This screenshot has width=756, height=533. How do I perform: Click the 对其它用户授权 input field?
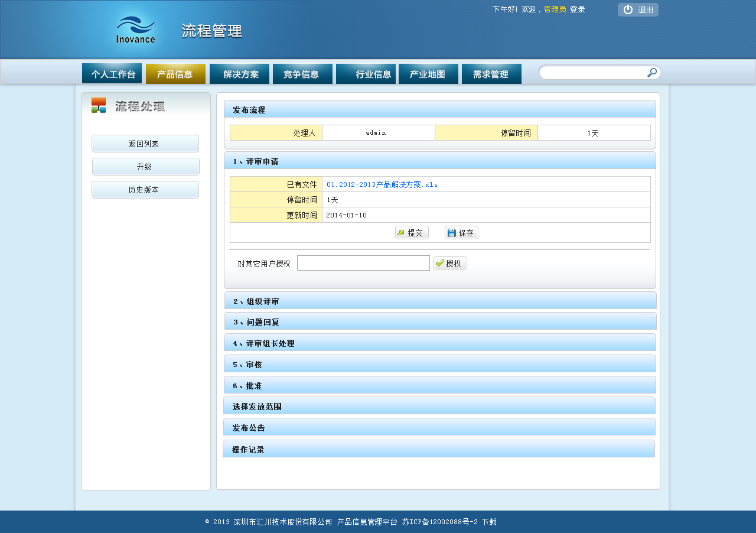[x=363, y=263]
